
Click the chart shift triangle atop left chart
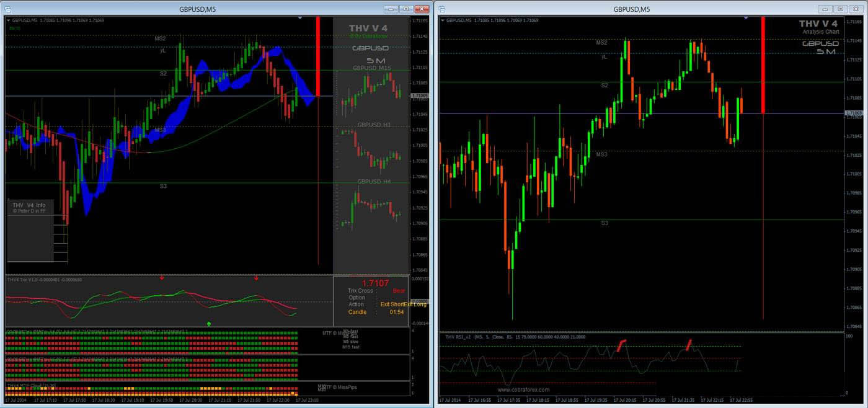tap(300, 18)
